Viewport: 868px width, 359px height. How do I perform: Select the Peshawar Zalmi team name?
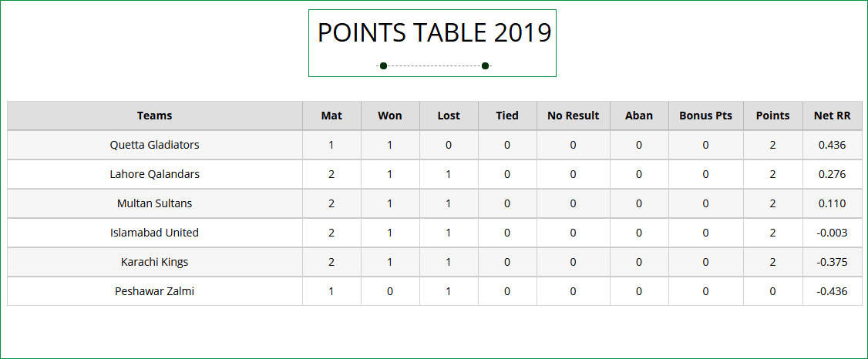pos(154,291)
